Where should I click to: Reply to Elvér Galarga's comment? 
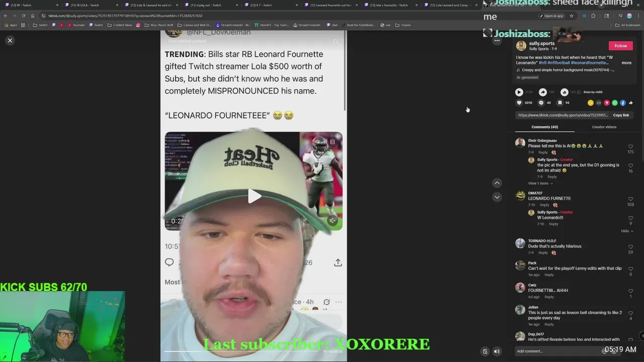[543, 152]
